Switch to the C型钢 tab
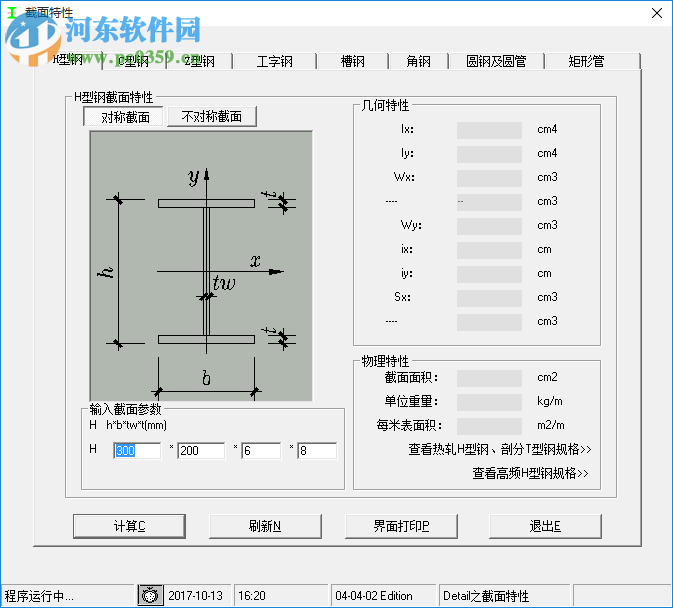Screen dimensions: 673x608 [134, 61]
